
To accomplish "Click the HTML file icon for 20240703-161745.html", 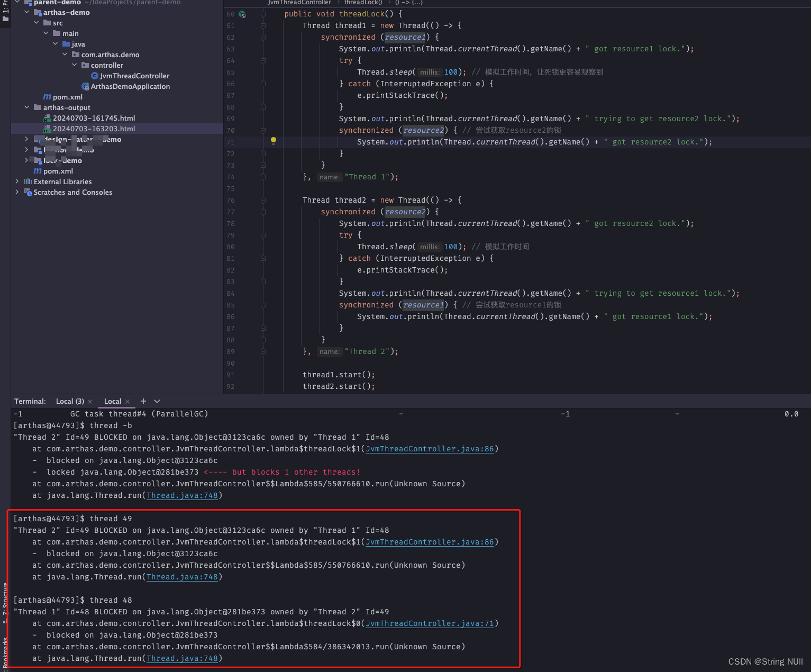I will 47,118.
